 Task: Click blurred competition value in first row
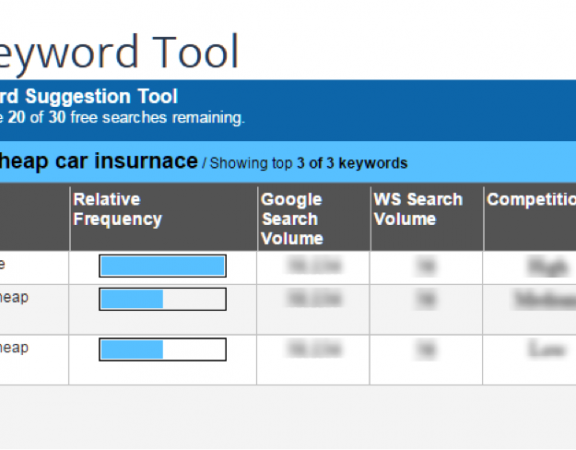547,267
